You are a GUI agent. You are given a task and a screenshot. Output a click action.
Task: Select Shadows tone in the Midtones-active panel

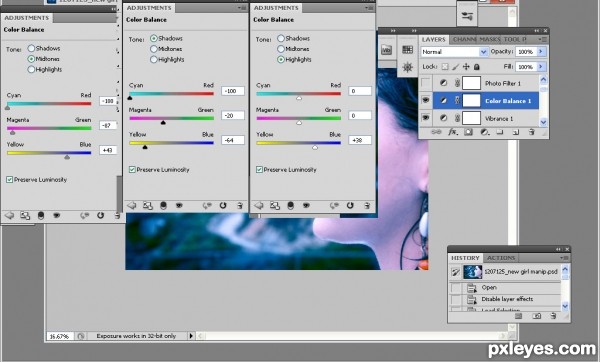pyautogui.click(x=31, y=48)
